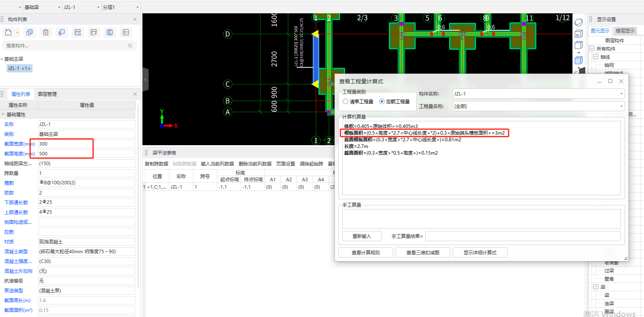Viewport: 644px width, 317px height.
Task: Switch to 图层管理 tab
Action: point(47,94)
